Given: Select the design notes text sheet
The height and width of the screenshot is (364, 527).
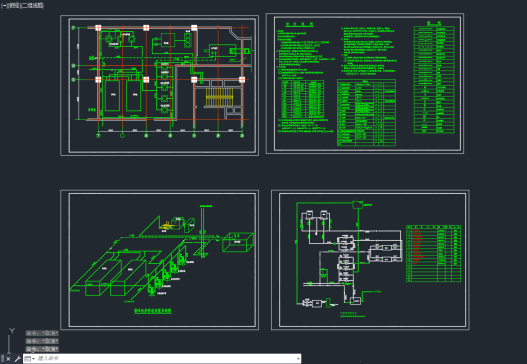Looking at the screenshot, I should click(365, 84).
